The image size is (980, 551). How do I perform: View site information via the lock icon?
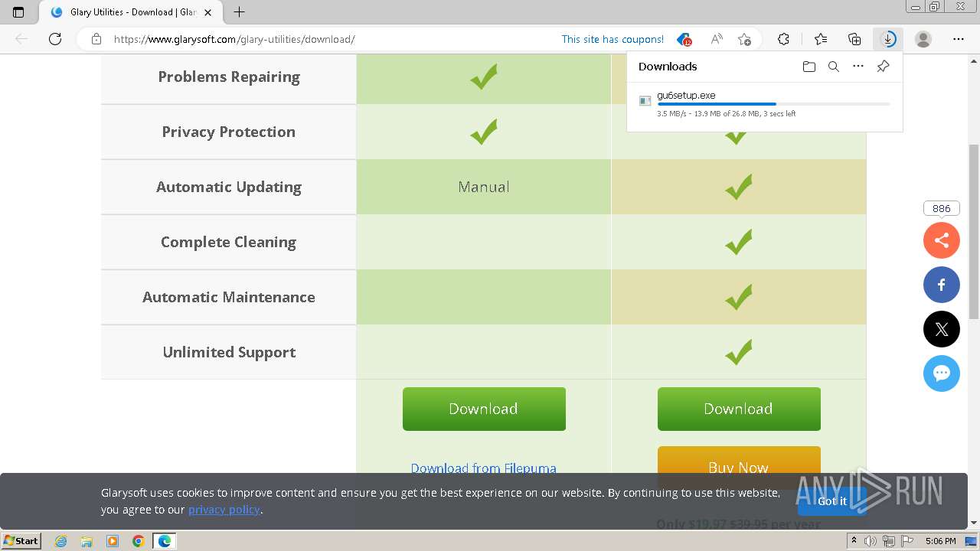96,39
